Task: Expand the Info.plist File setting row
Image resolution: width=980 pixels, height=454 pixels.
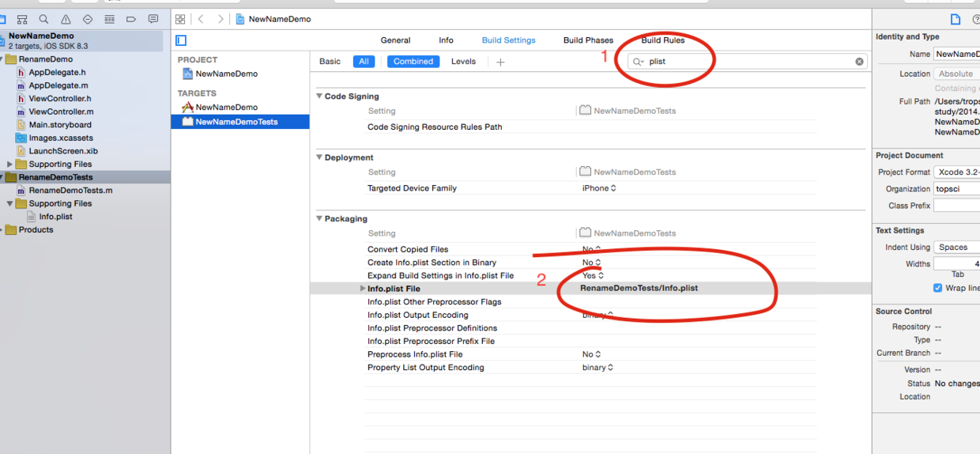Action: tap(363, 289)
